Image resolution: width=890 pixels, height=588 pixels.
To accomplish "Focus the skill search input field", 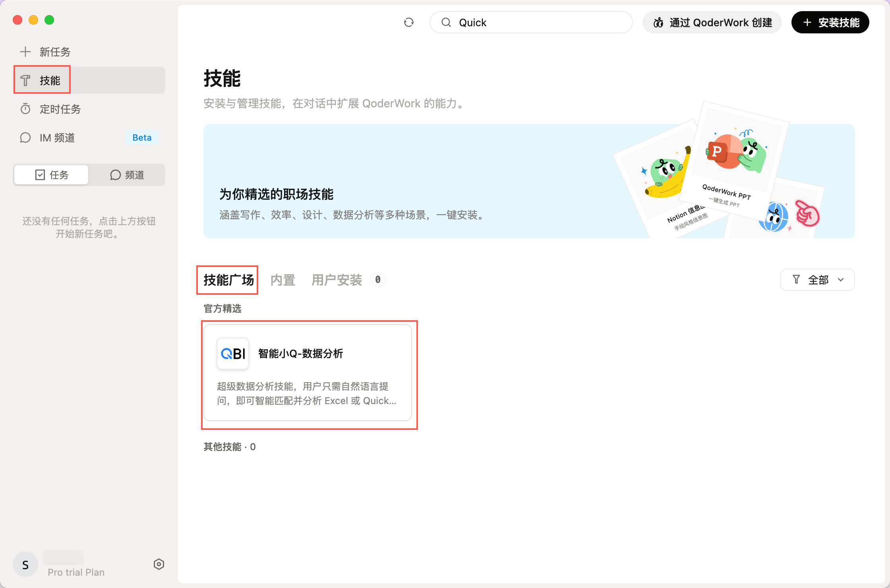I will [x=531, y=22].
